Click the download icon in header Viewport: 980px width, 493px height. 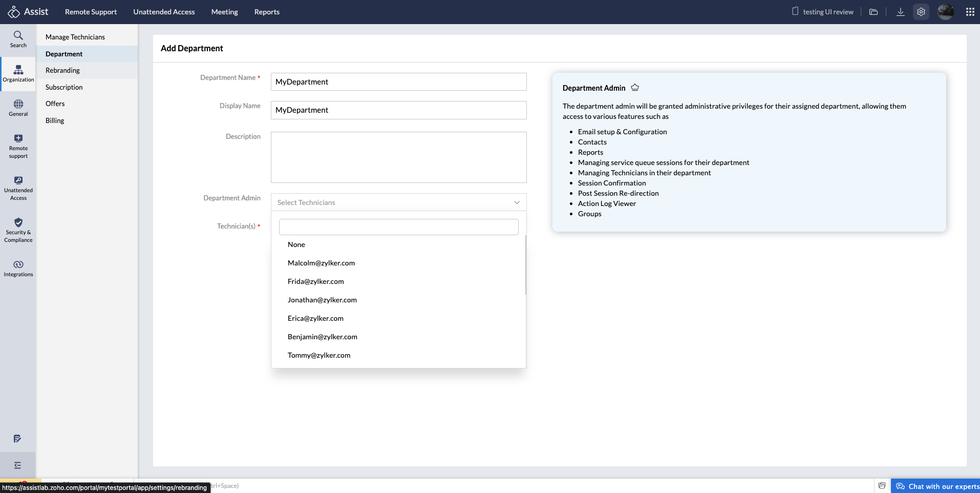pyautogui.click(x=900, y=12)
